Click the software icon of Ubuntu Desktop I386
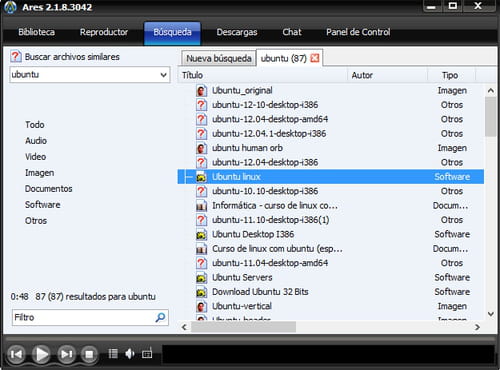Viewport: 500px width, 370px height. point(201,235)
